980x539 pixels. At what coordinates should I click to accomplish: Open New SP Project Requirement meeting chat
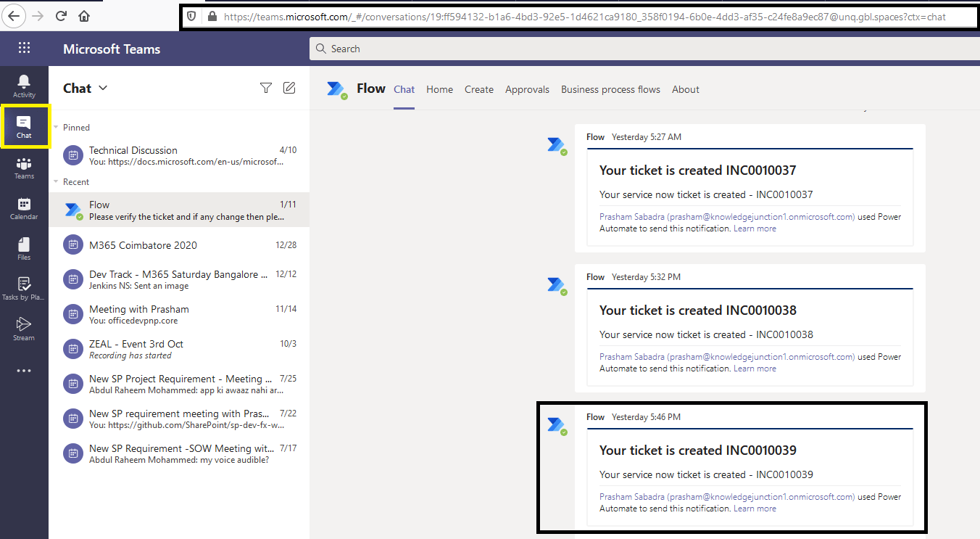[x=179, y=384]
